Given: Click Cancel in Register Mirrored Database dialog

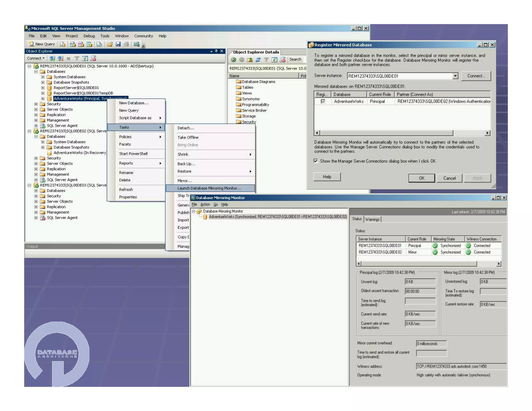Looking at the screenshot, I should pyautogui.click(x=449, y=178).
